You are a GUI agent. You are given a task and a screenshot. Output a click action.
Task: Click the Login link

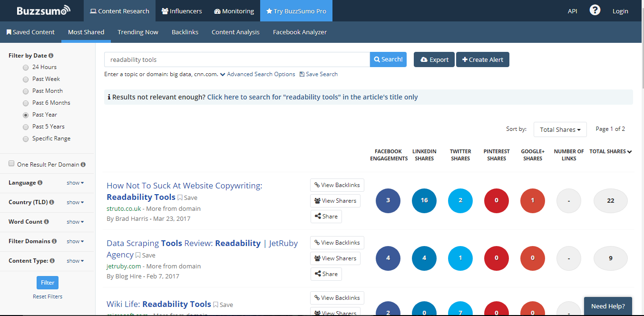coord(620,11)
